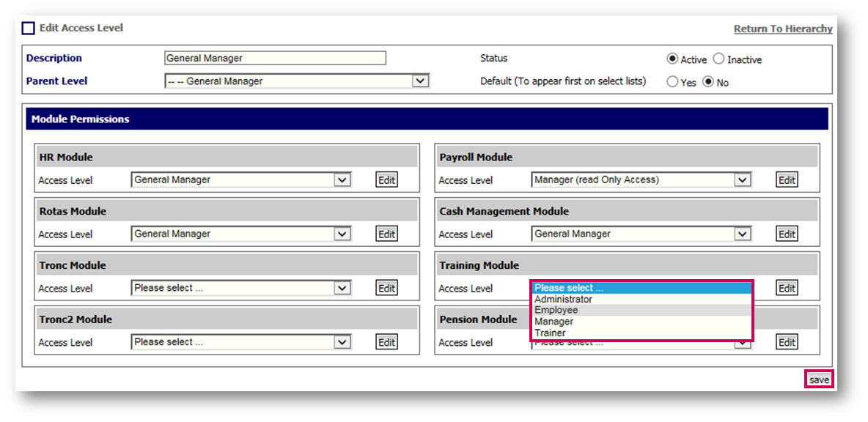868x422 pixels.
Task: Click Edit for HR Module
Action: click(x=386, y=180)
